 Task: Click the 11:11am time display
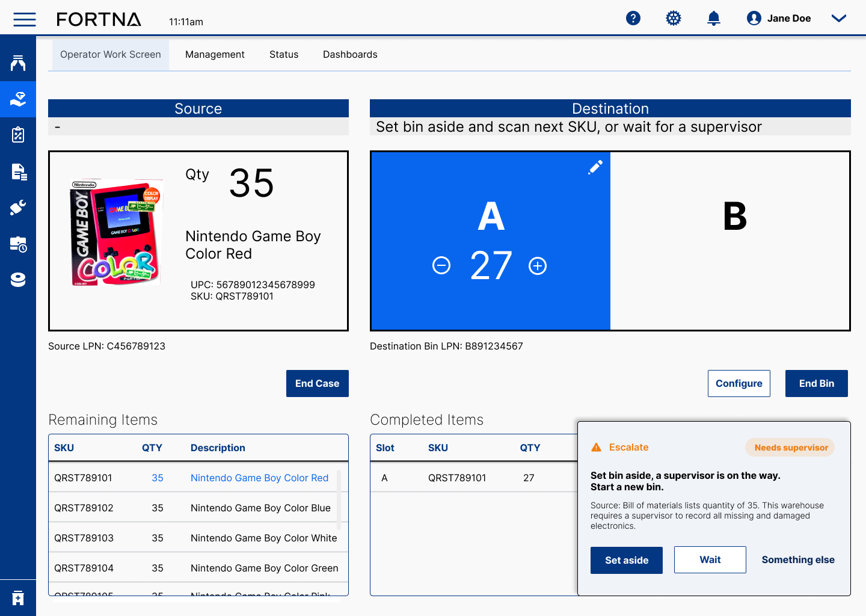pos(186,22)
